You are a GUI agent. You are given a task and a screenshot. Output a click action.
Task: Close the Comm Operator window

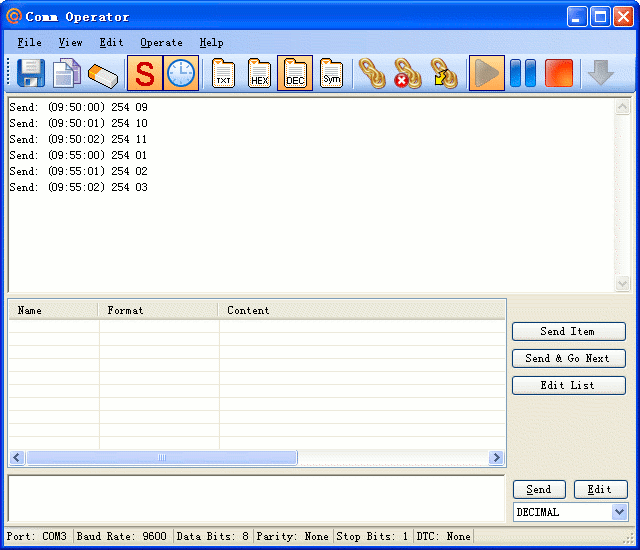point(623,17)
